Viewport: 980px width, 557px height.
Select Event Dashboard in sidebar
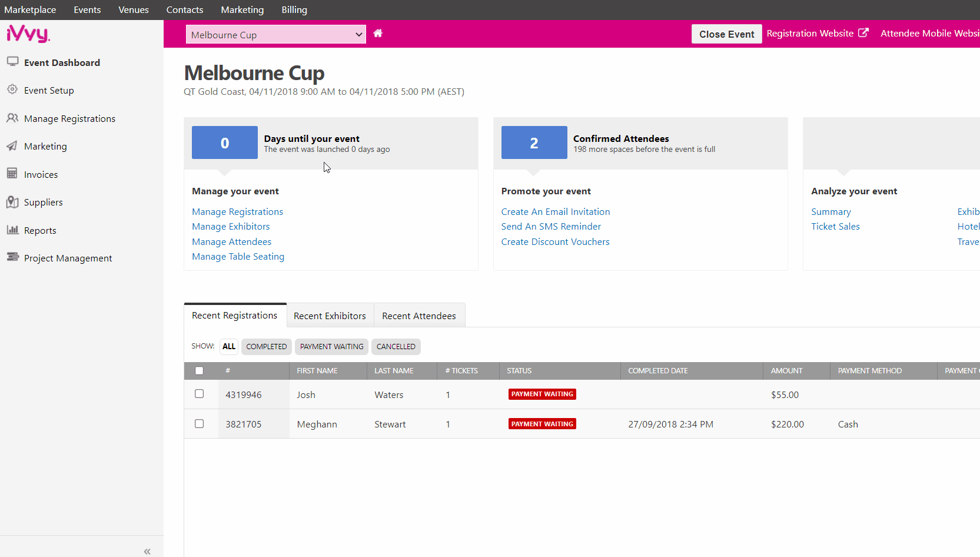point(62,62)
